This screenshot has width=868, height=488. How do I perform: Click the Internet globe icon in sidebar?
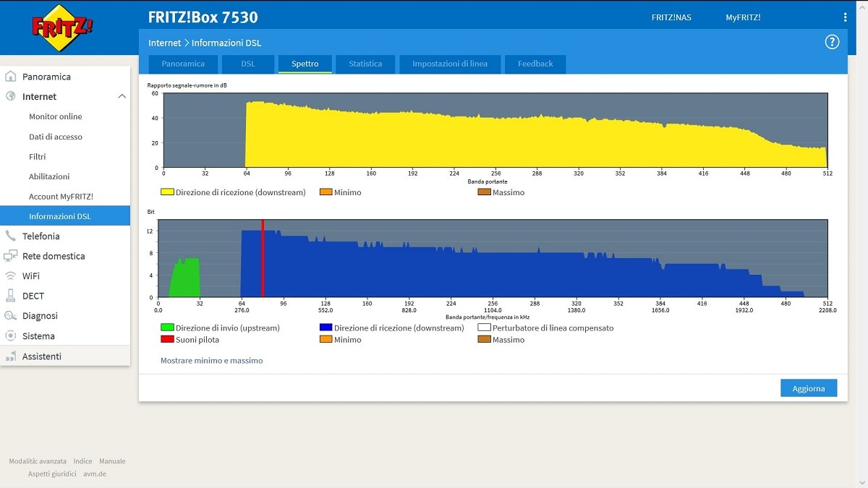10,96
